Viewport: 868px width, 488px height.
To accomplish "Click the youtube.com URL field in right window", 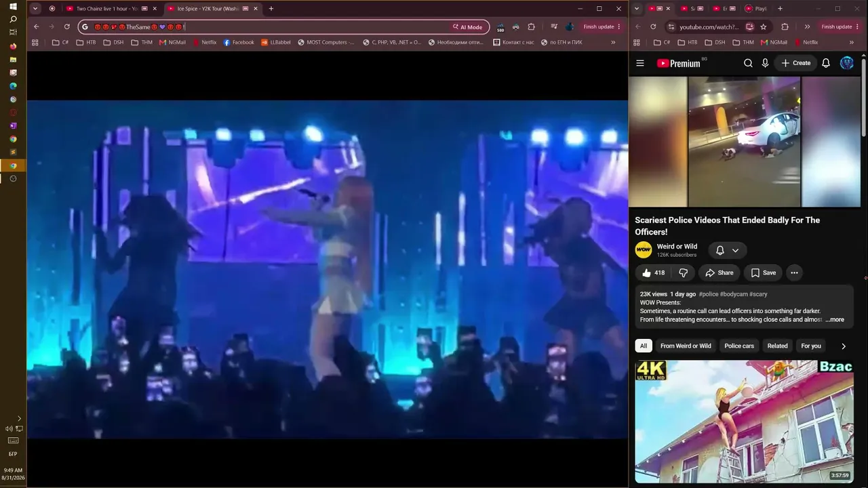I will tap(709, 26).
